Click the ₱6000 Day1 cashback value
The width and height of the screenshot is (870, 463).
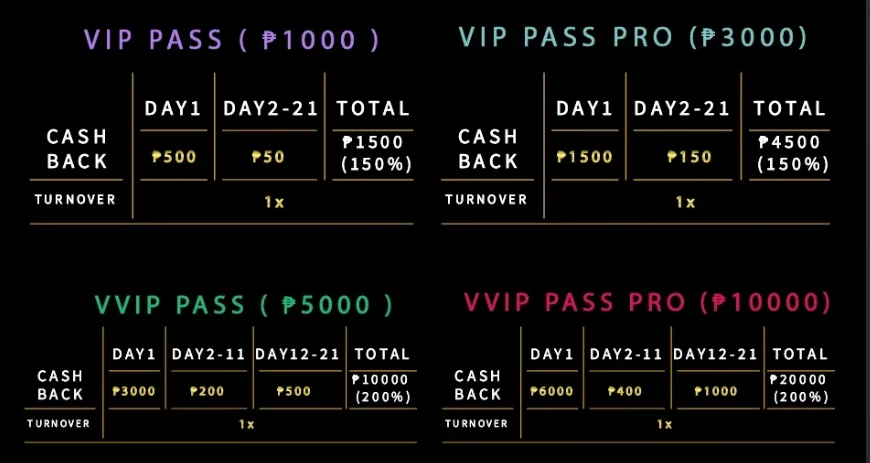(552, 391)
